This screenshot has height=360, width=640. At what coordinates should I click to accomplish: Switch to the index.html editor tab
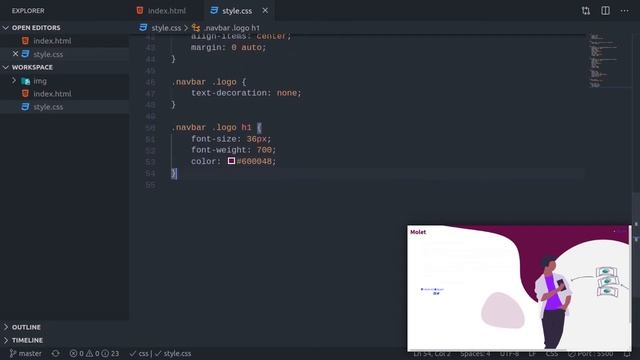(161, 11)
